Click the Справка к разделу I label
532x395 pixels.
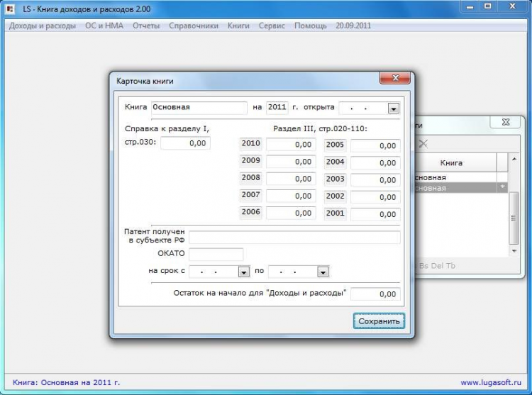point(167,129)
